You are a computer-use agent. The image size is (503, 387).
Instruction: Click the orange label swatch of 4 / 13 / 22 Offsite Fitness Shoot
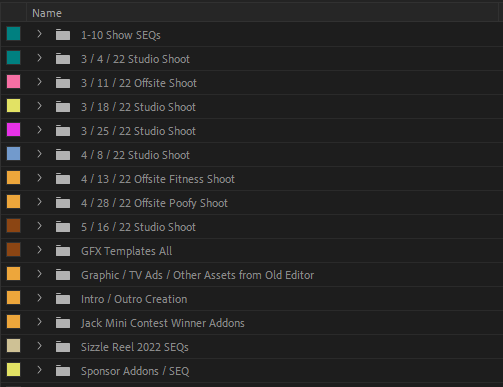14,178
